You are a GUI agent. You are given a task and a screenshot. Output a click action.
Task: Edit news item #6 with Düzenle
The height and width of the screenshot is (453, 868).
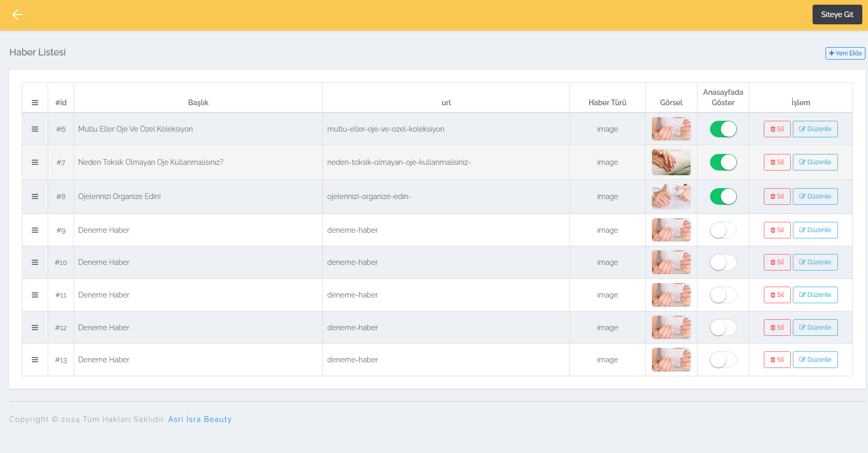(815, 129)
